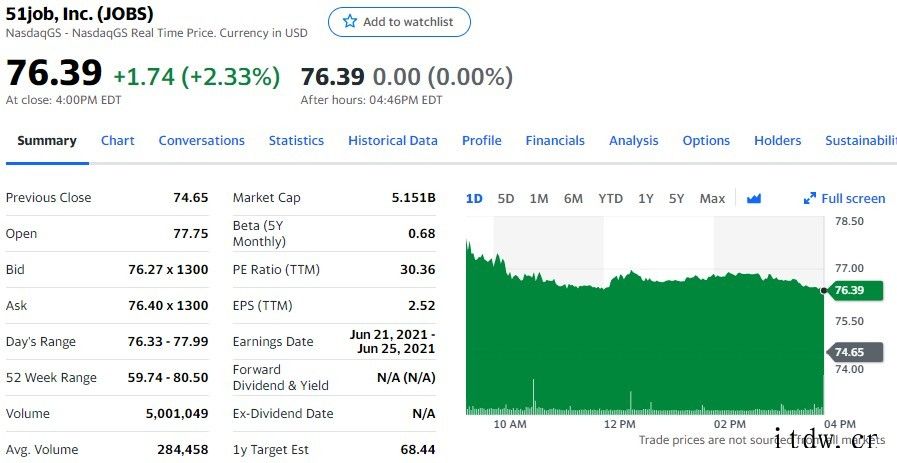The width and height of the screenshot is (897, 463).
Task: Click the 12 PM volume spike on the chart
Action: pos(630,400)
